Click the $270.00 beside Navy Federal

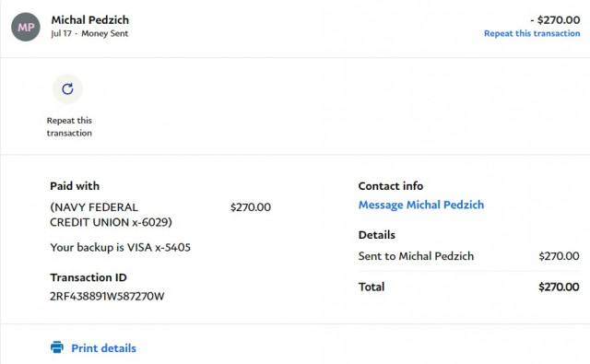tap(251, 207)
